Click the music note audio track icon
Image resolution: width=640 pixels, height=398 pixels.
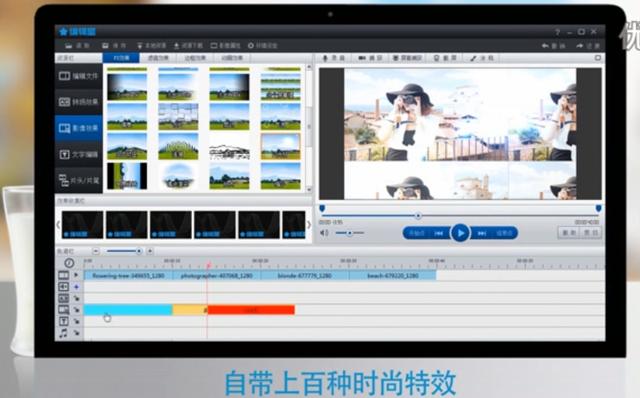[x=64, y=334]
